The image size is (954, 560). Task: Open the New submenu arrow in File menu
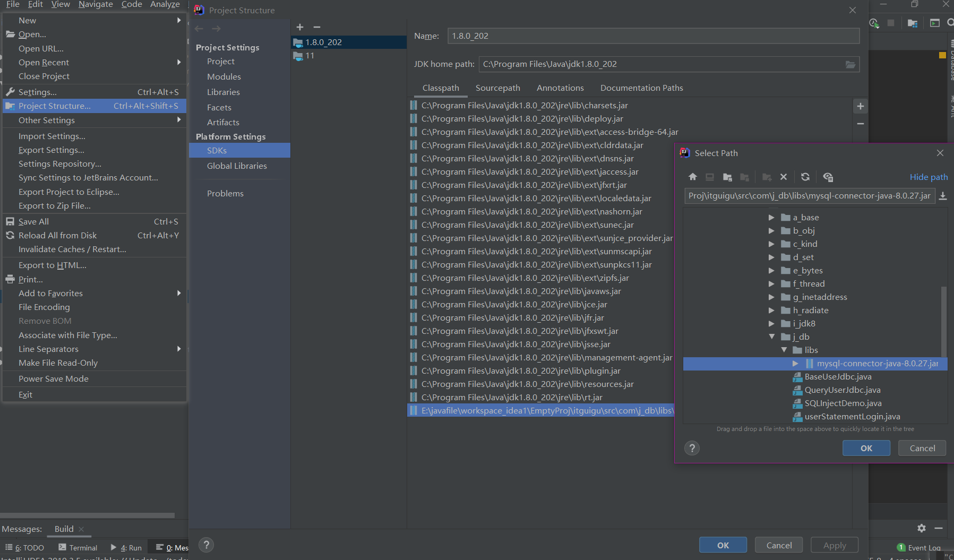pos(179,20)
